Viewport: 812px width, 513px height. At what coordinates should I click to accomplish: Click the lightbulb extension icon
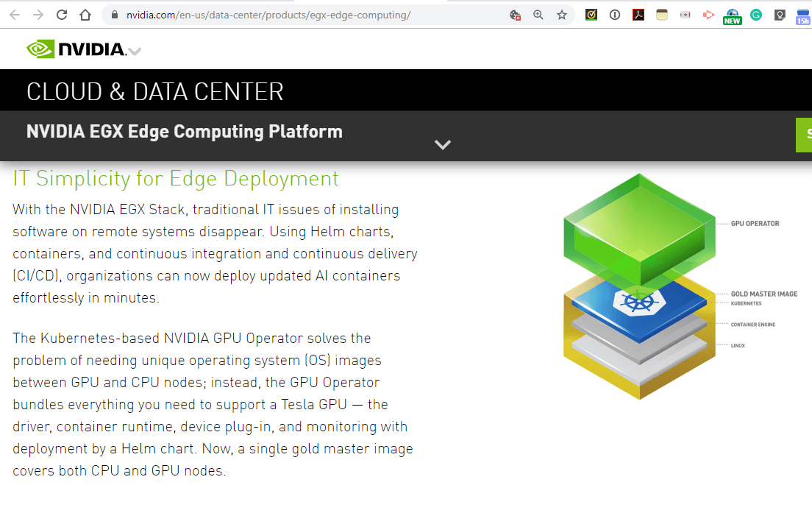pyautogui.click(x=780, y=15)
